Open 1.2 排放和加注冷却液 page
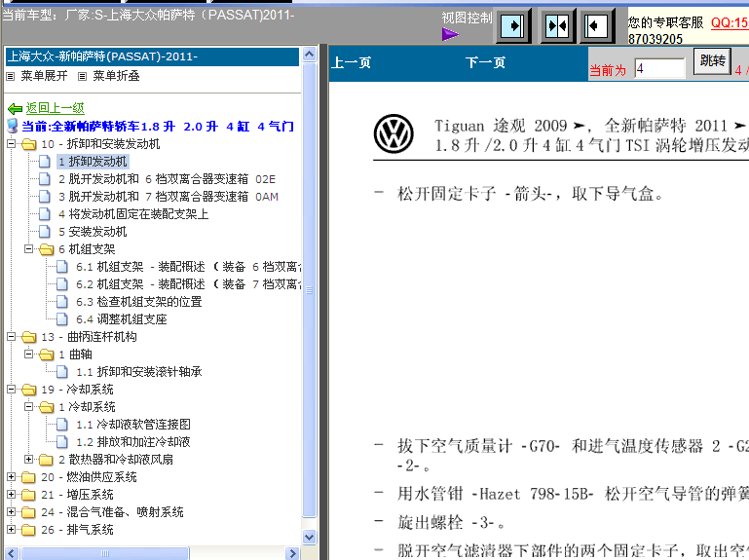This screenshot has height=560, width=749. click(x=133, y=442)
